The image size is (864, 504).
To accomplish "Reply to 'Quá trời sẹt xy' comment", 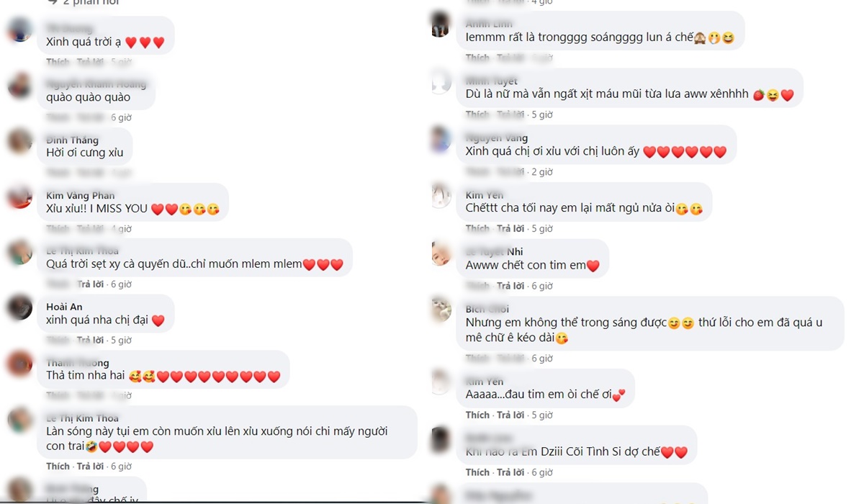I will click(x=91, y=284).
